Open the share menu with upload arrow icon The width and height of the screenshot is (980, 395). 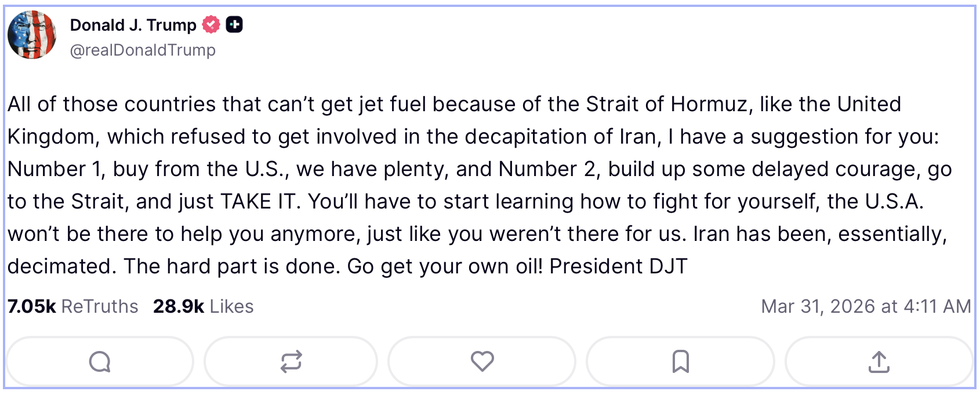879,361
